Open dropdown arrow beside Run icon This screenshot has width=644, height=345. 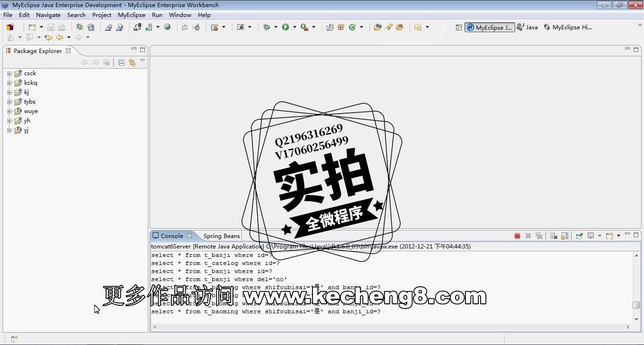pos(295,27)
